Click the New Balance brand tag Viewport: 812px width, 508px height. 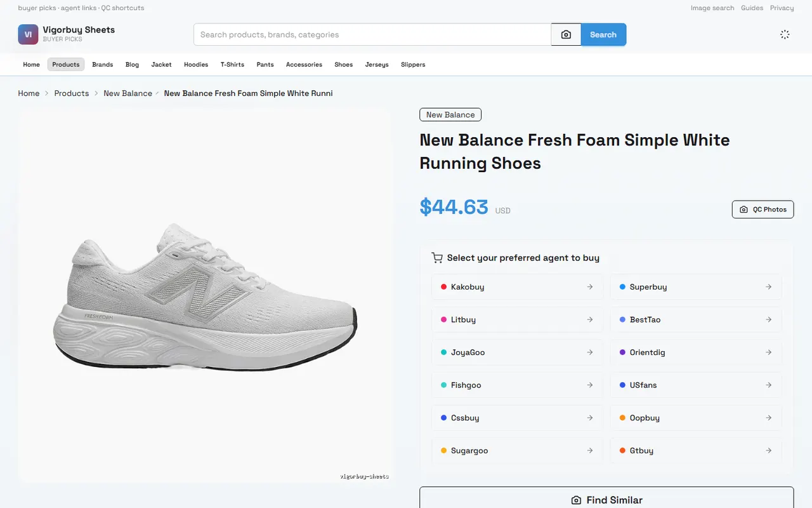tap(450, 115)
